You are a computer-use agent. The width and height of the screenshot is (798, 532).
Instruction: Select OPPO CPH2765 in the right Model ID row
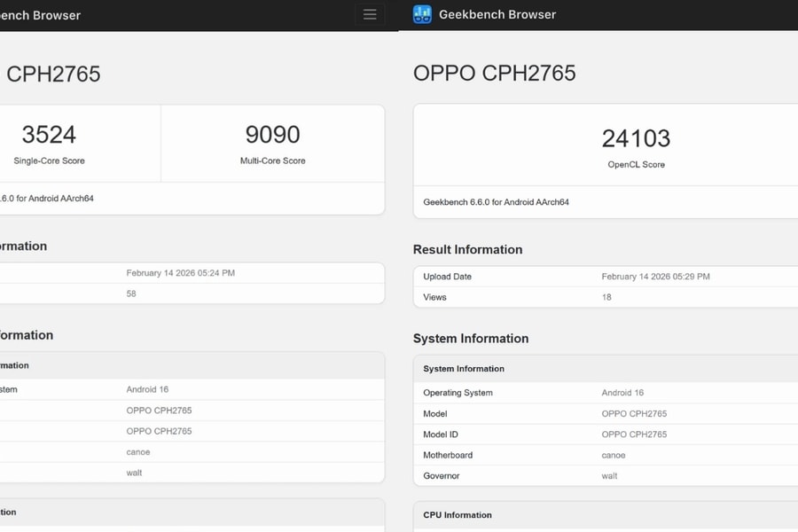634,434
